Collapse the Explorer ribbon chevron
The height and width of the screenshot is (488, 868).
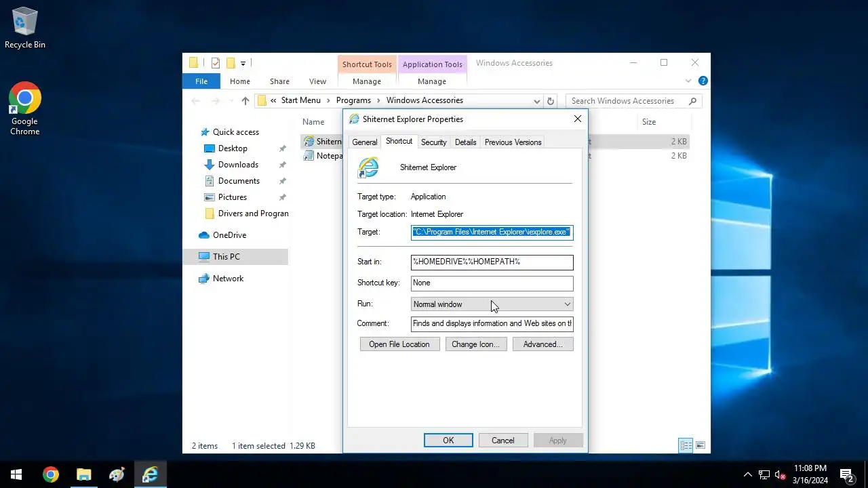click(689, 81)
